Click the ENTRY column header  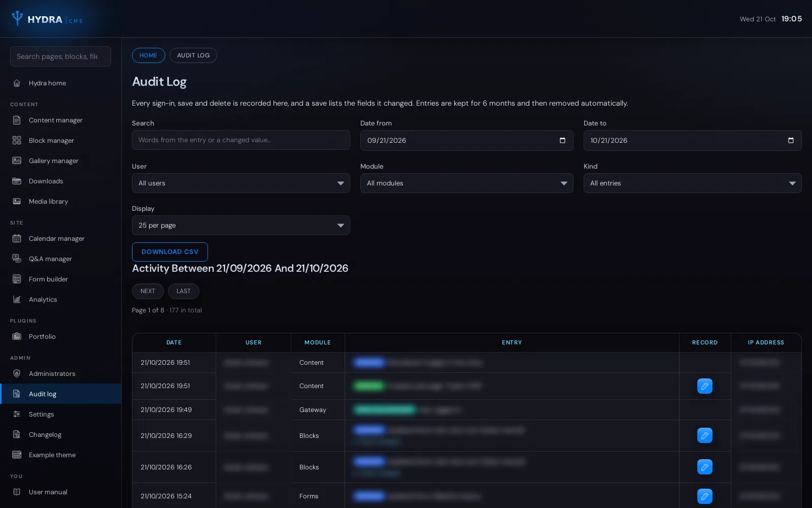click(x=512, y=342)
